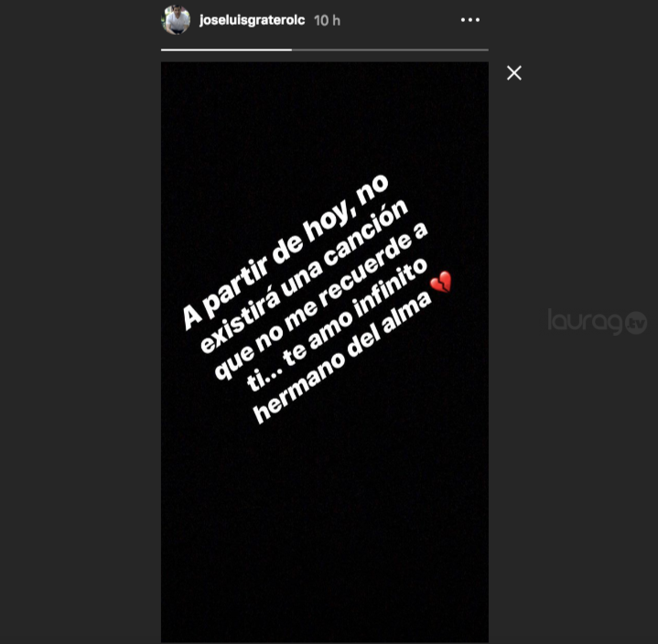The image size is (658, 644).
Task: Click the "hermano del alma" text line
Action: point(342,357)
